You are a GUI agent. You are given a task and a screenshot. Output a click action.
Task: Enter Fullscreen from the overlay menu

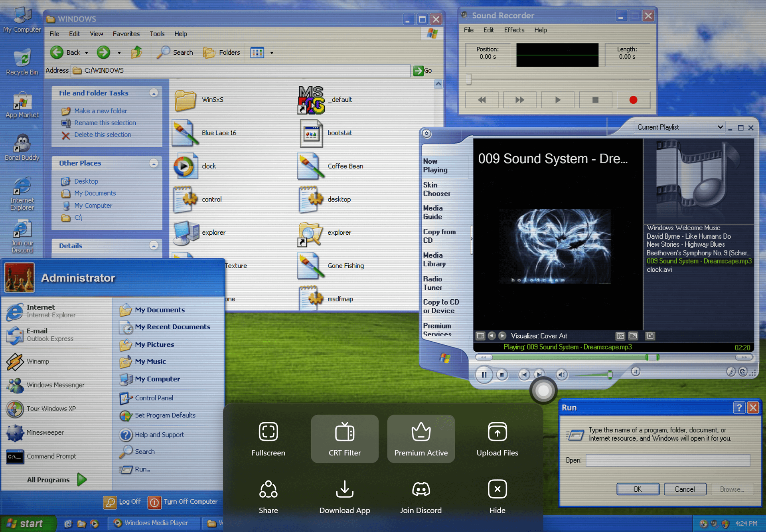click(x=268, y=439)
